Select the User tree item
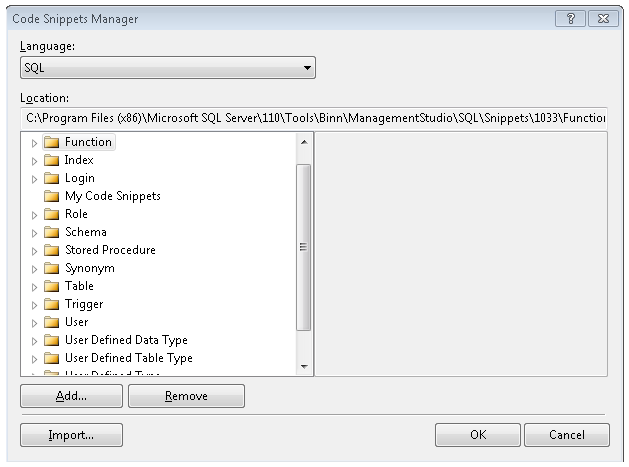This screenshot has height=467, width=629. pyautogui.click(x=76, y=322)
